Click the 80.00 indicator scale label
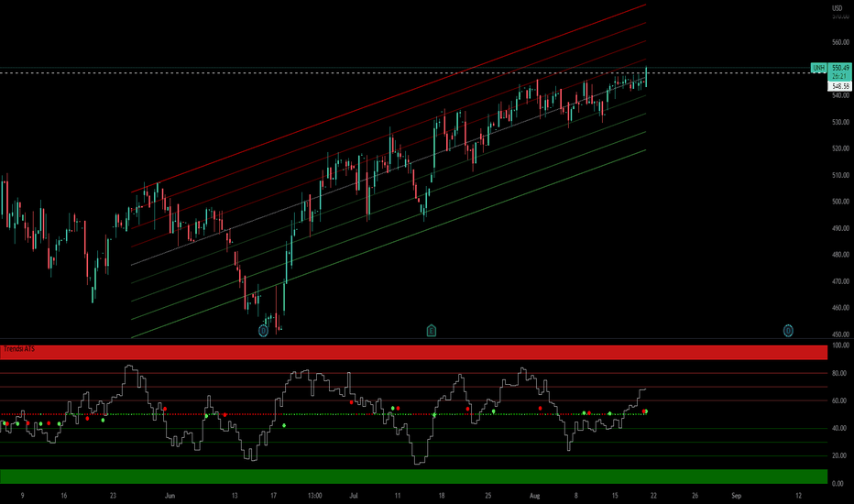 839,373
